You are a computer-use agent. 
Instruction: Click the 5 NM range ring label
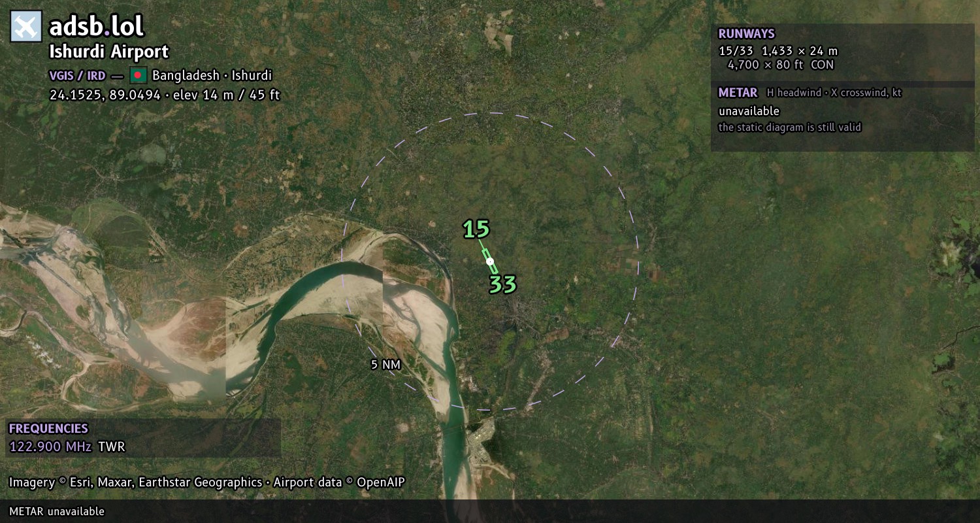click(x=385, y=365)
